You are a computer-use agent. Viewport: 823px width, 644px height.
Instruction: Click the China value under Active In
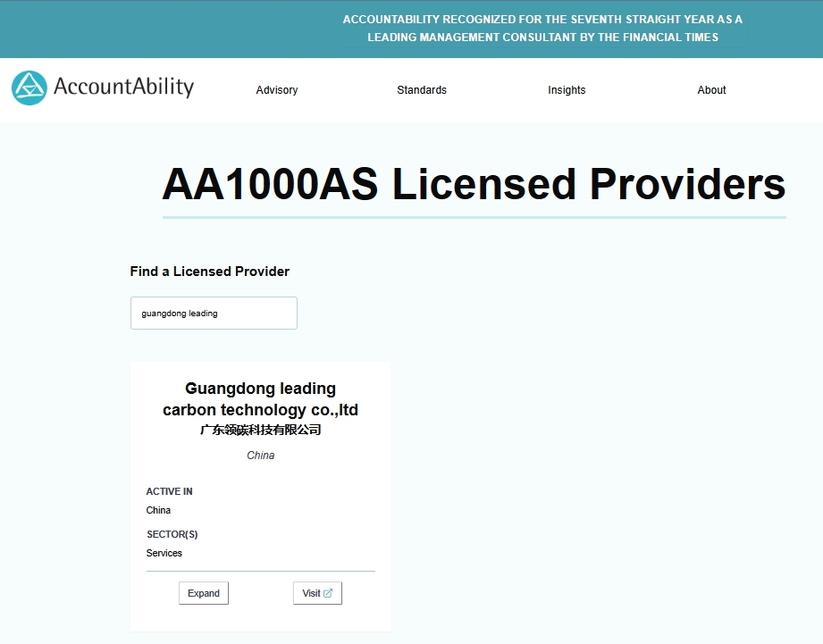click(158, 510)
